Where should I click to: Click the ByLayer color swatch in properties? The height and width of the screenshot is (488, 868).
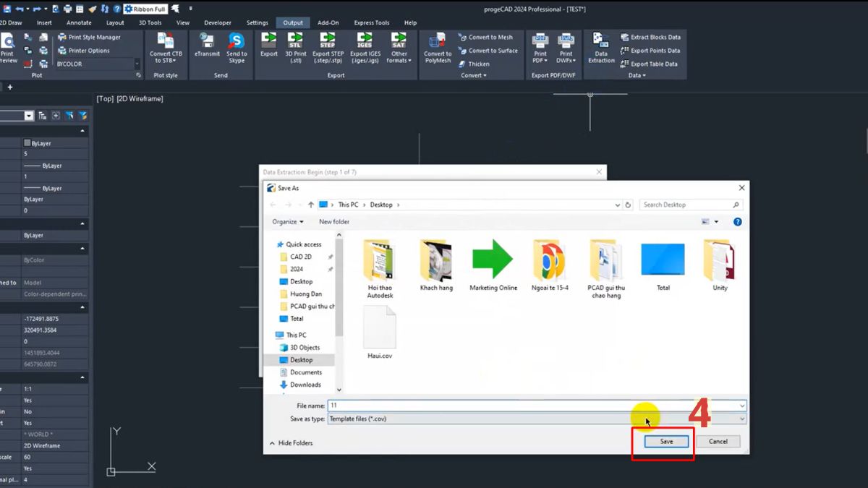tap(26, 142)
